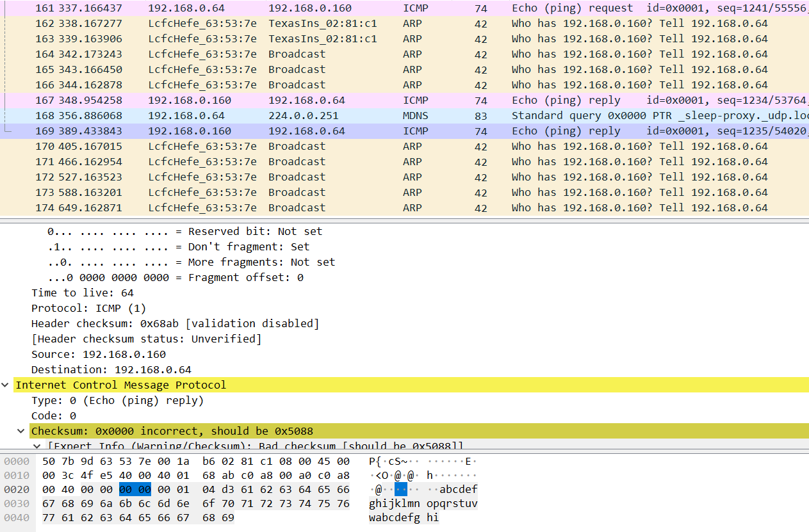Select the Protocol: ICMP (1) field
The height and width of the screenshot is (532, 809).
pyautogui.click(x=89, y=308)
